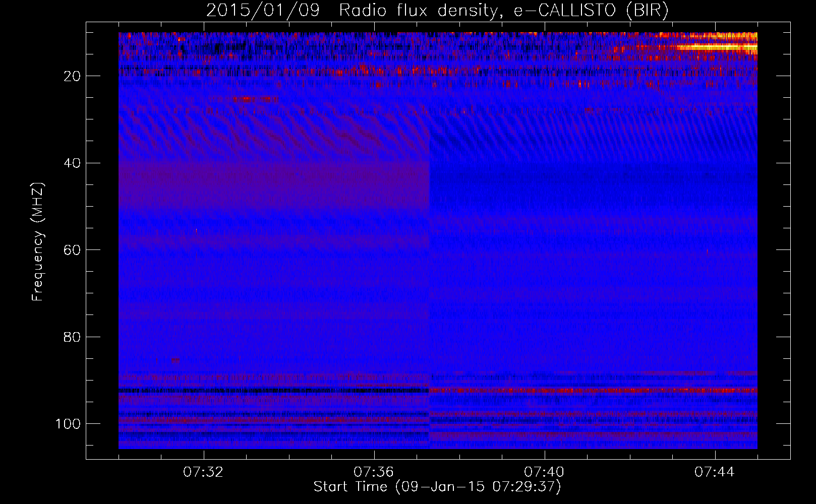Click the frequency tick label 60

tap(72, 250)
